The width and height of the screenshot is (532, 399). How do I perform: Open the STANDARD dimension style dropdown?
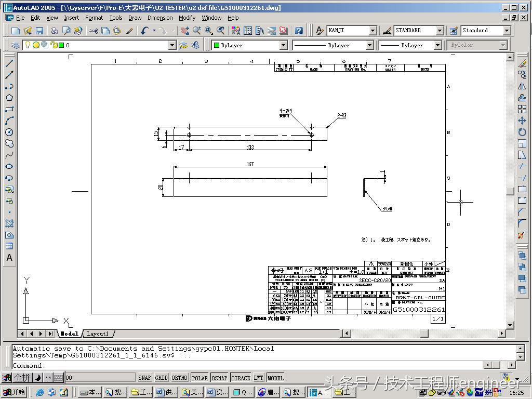pyautogui.click(x=440, y=31)
